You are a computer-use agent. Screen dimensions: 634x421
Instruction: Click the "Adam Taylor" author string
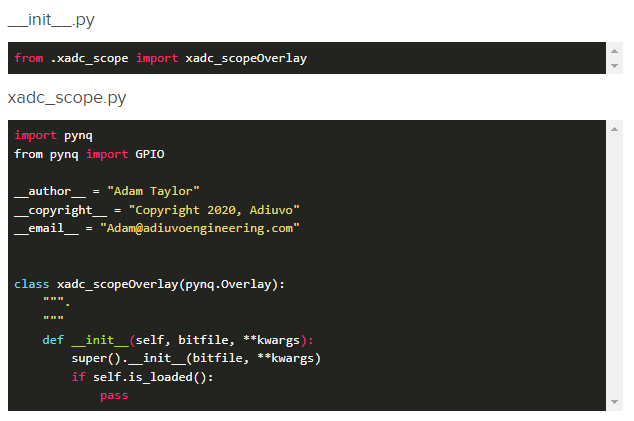point(153,190)
